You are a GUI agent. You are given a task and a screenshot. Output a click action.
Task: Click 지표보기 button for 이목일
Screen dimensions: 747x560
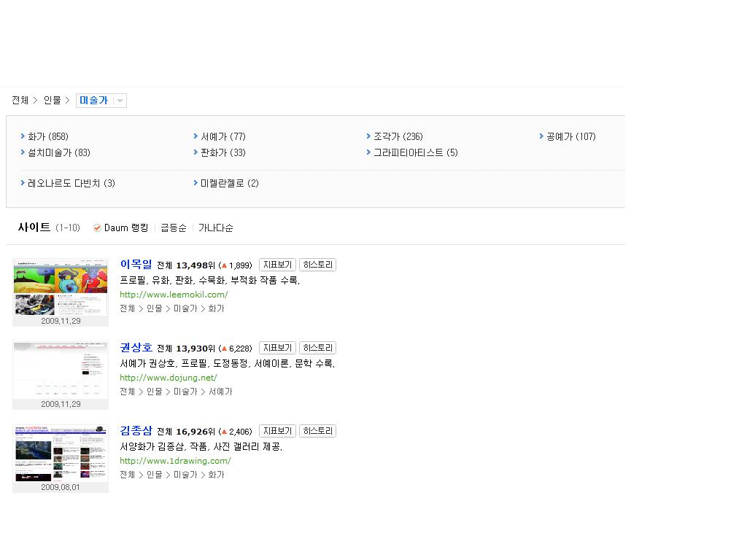click(277, 265)
